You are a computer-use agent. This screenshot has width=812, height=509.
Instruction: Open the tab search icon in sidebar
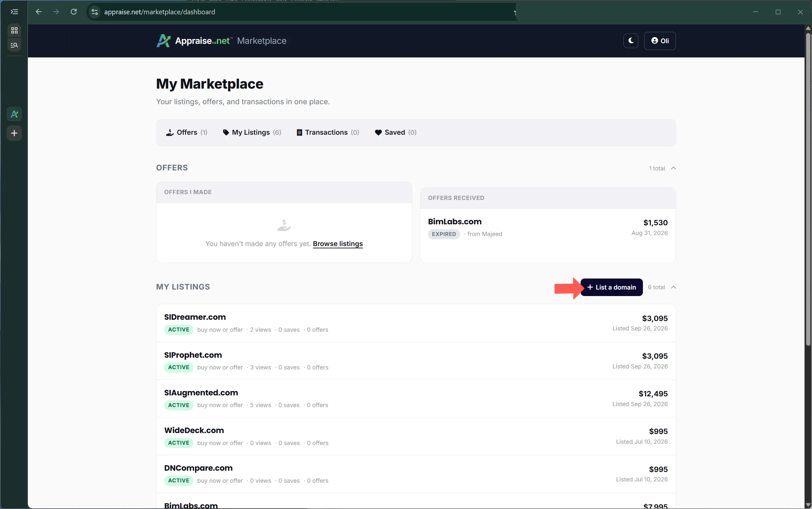pos(14,45)
